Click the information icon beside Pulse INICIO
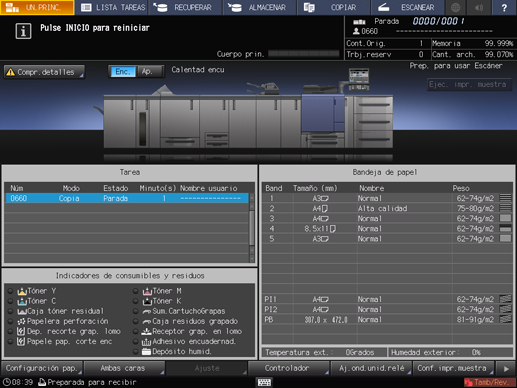The height and width of the screenshot is (388, 517). [x=23, y=31]
